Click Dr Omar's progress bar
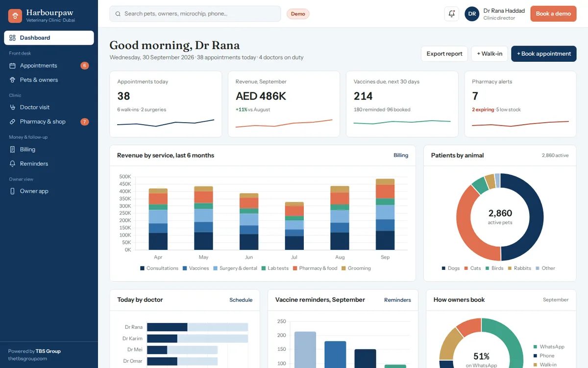This screenshot has width=588, height=368. (x=182, y=361)
